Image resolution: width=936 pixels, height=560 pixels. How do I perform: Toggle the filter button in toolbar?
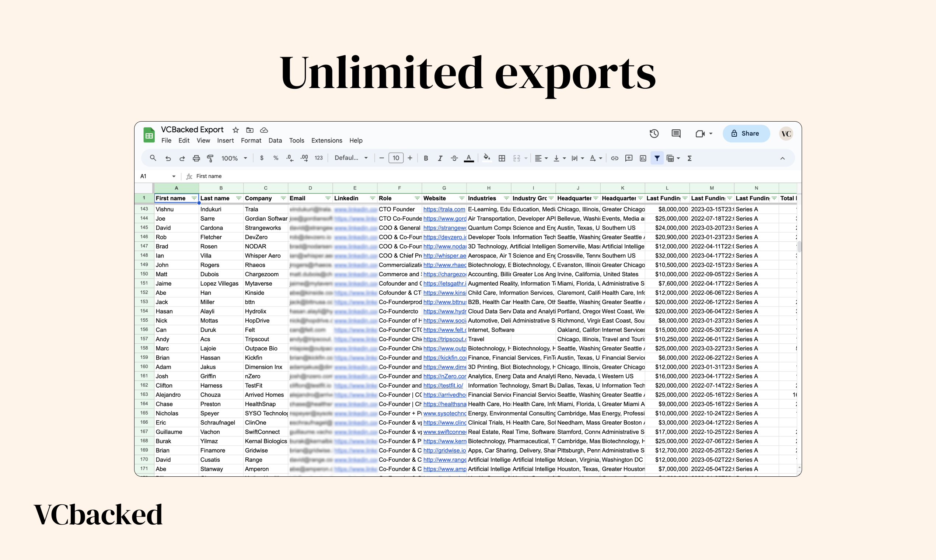(x=657, y=158)
